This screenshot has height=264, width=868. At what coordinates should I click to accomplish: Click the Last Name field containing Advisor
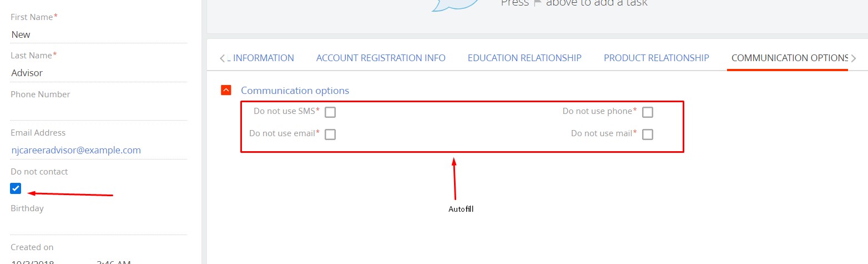click(99, 73)
